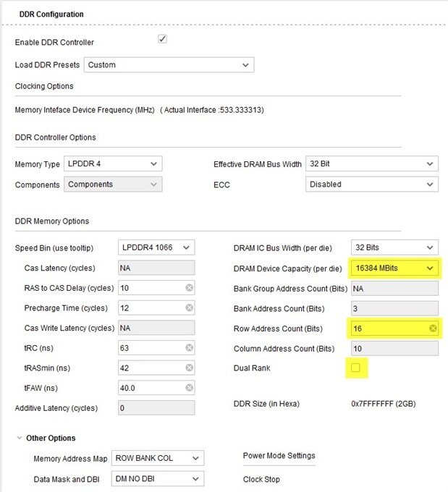
Task: Open DRAM IC Bus Width dropdown
Action: (394, 248)
